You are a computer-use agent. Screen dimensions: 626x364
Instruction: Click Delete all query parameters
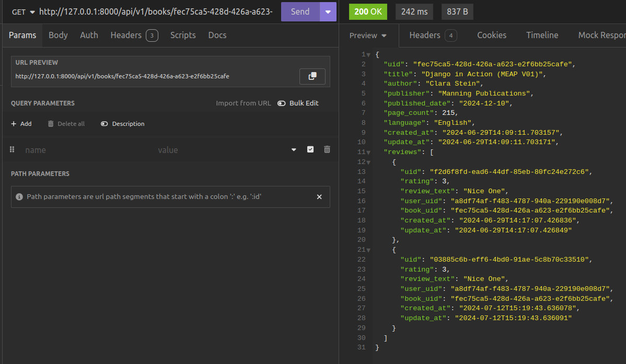tap(66, 124)
